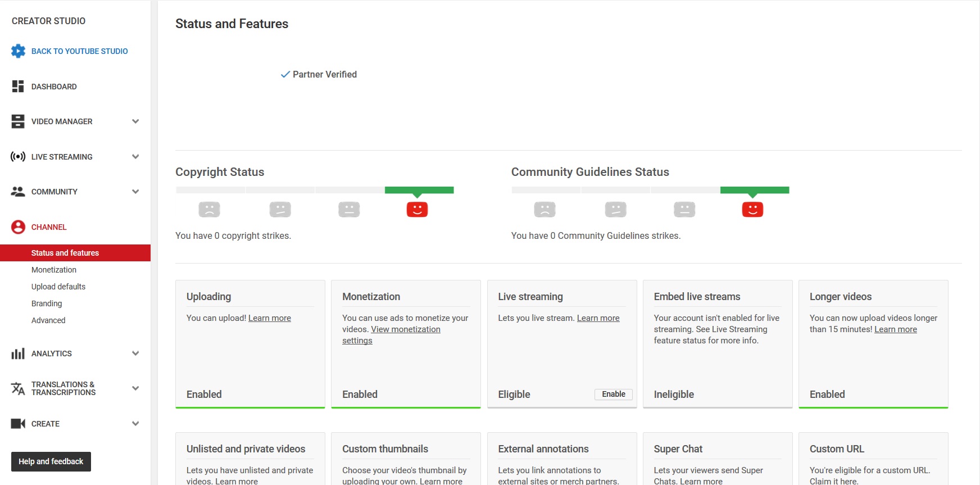980x485 pixels.
Task: Open the Monetization submenu item
Action: (x=54, y=270)
